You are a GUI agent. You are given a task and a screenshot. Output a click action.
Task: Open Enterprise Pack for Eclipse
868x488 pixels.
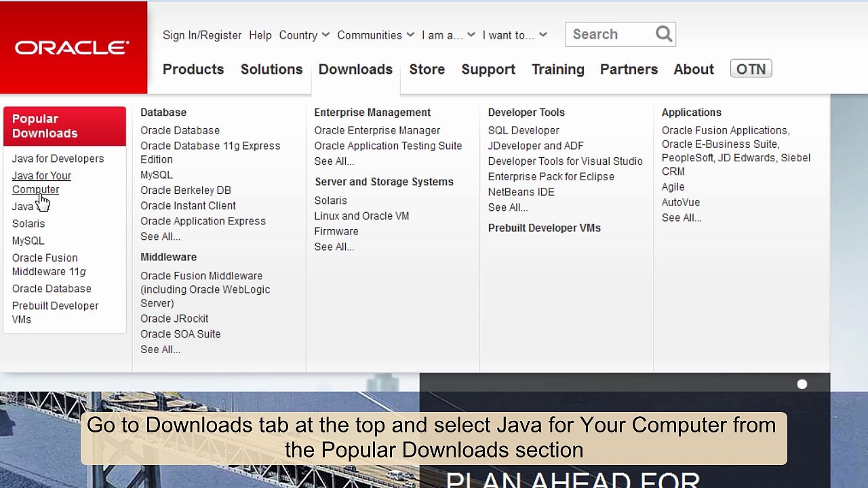tap(551, 177)
